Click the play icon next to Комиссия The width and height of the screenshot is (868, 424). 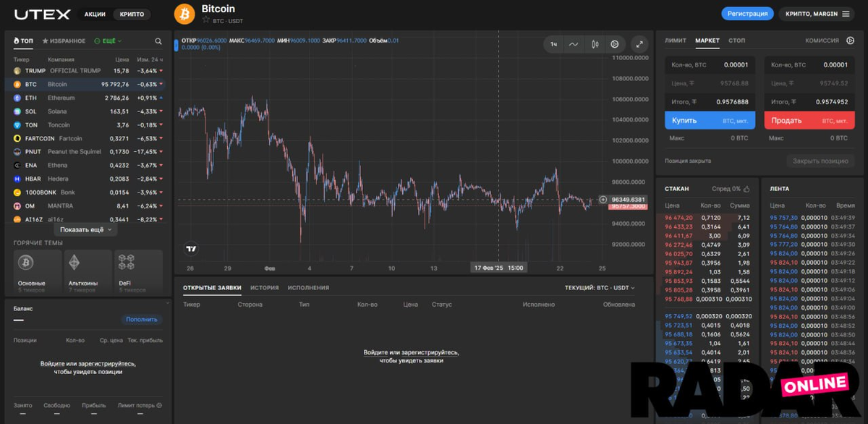851,41
